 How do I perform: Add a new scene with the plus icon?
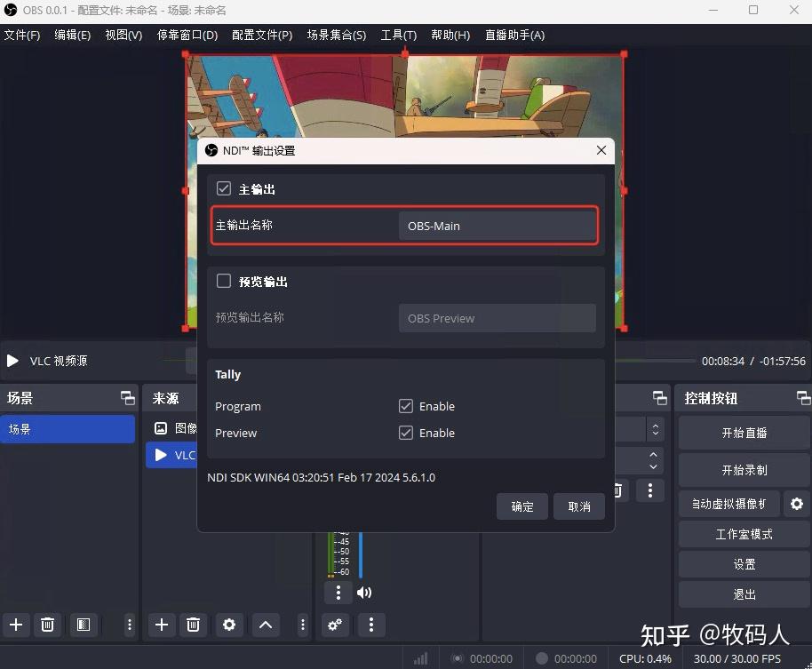(15, 625)
